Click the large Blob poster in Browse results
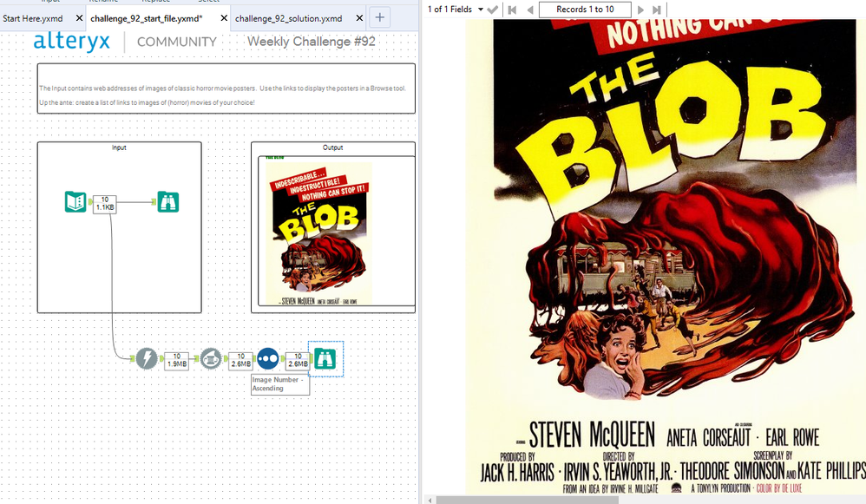 666,257
